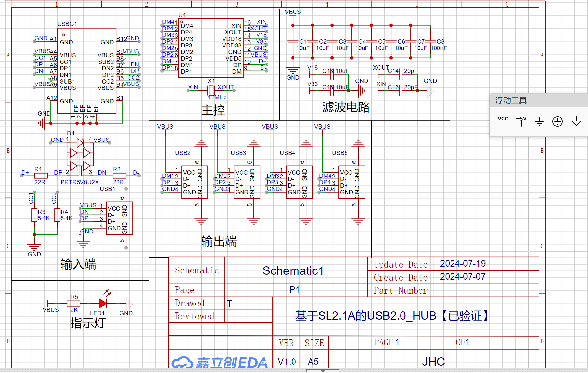
Task: Expand the bottom panel handle arrow
Action: pyautogui.click(x=323, y=371)
